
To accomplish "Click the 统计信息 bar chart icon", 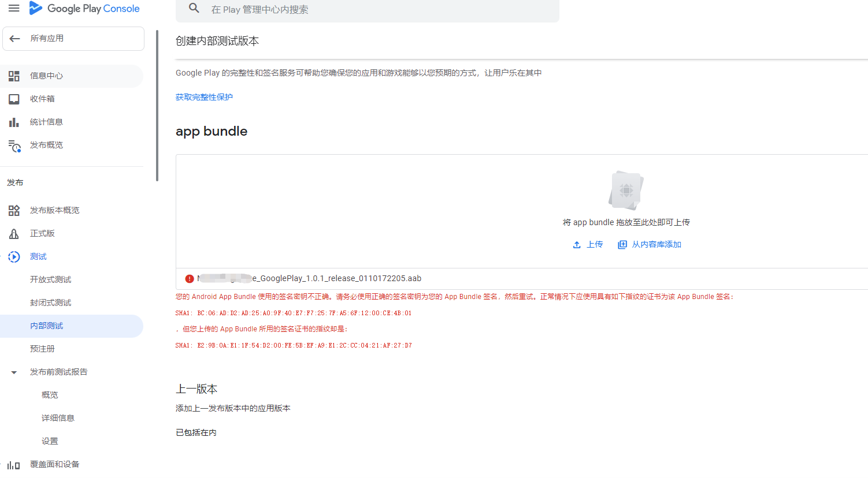I will pyautogui.click(x=14, y=122).
